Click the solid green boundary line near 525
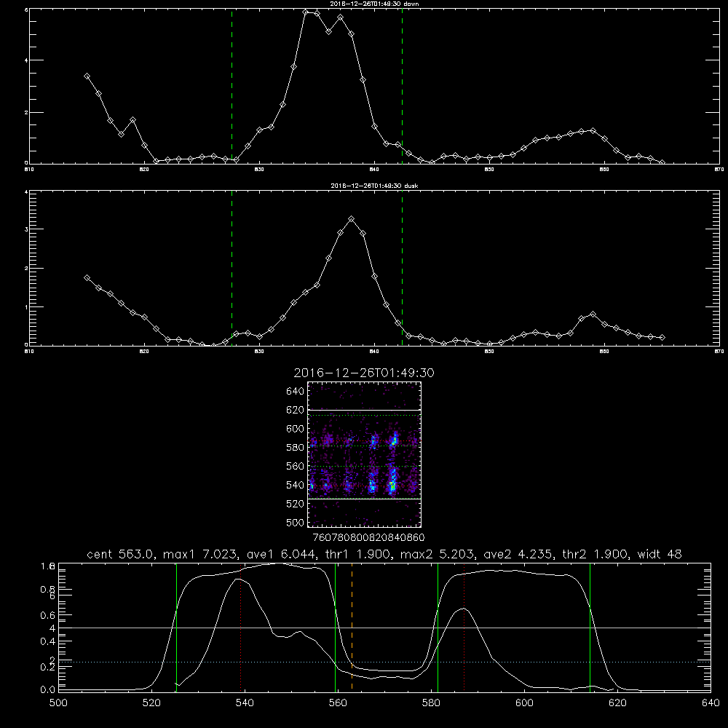Screen dimensions: 728x728 pos(176,627)
